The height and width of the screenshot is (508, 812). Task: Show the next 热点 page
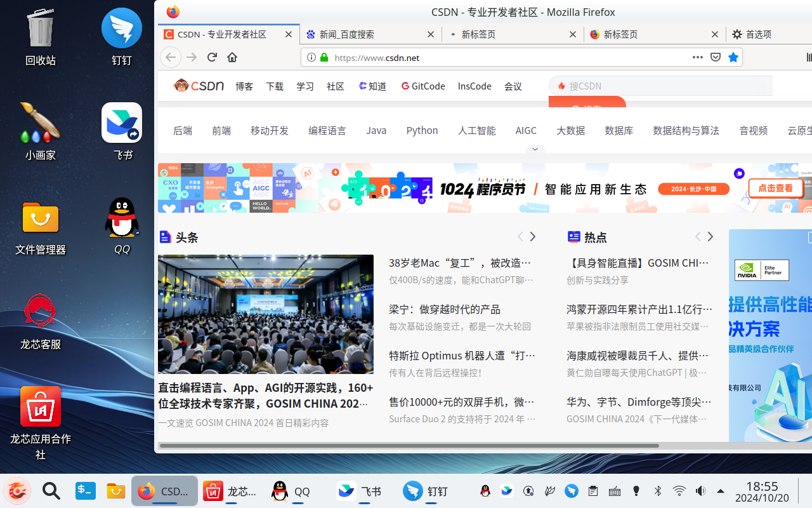[x=710, y=236]
